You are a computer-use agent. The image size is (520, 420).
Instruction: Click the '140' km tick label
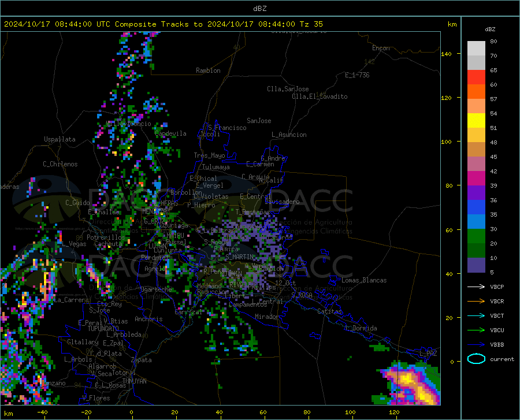coord(447,54)
